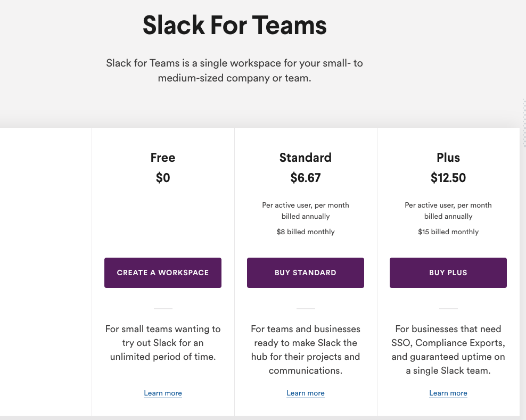Viewport: 526px width, 420px height.
Task: Open Learn more under Standard plan
Action: 306,393
